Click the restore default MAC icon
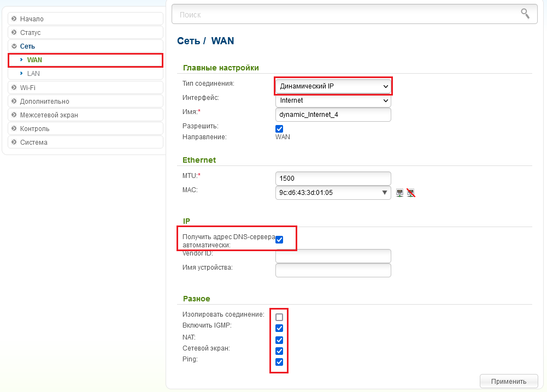The width and height of the screenshot is (547, 392). pyautogui.click(x=411, y=193)
